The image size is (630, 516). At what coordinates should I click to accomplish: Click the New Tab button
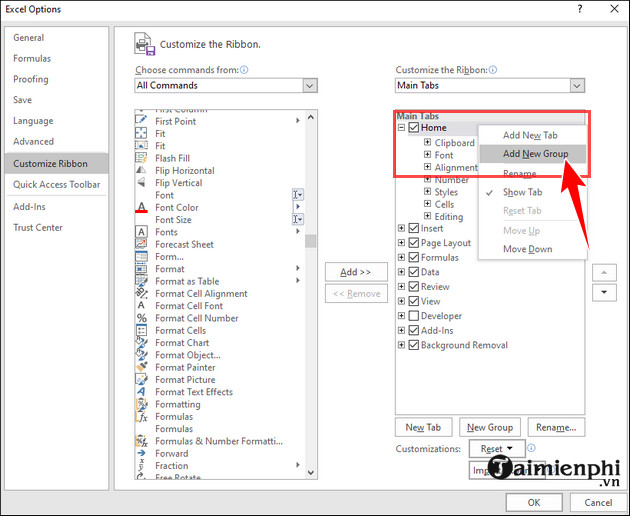point(423,427)
